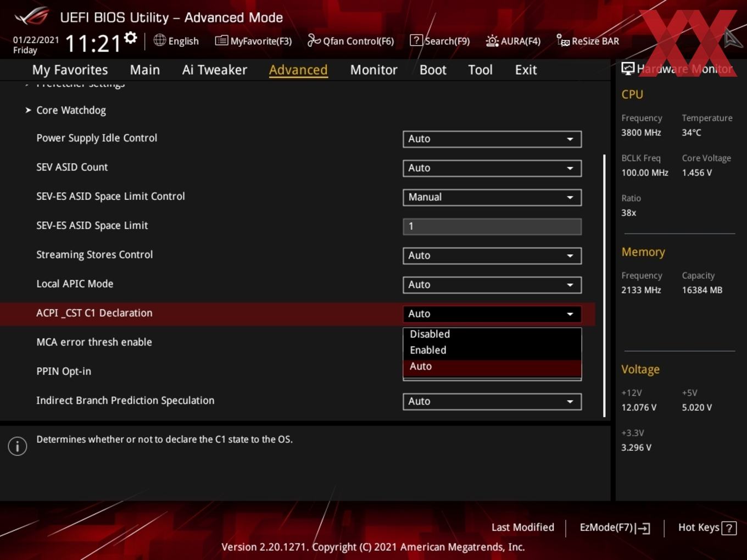The width and height of the screenshot is (747, 560).
Task: Open Hot Keys help
Action: [x=707, y=528]
